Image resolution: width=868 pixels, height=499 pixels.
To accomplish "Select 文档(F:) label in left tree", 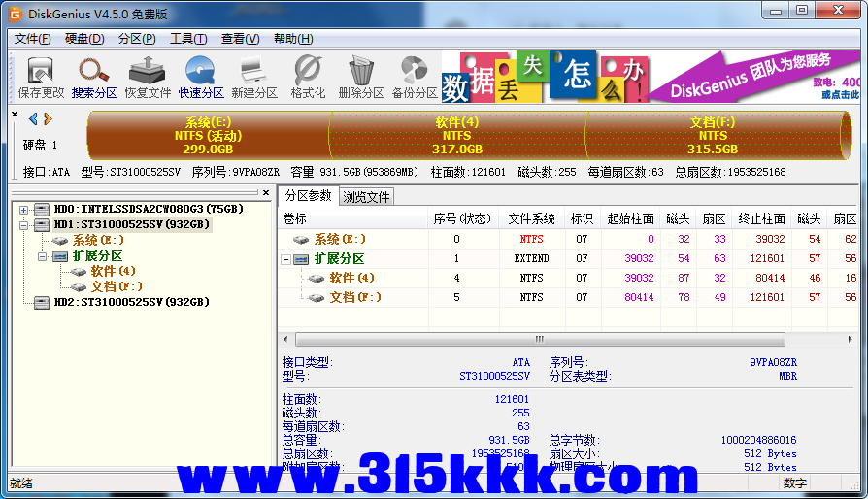I will click(x=117, y=286).
